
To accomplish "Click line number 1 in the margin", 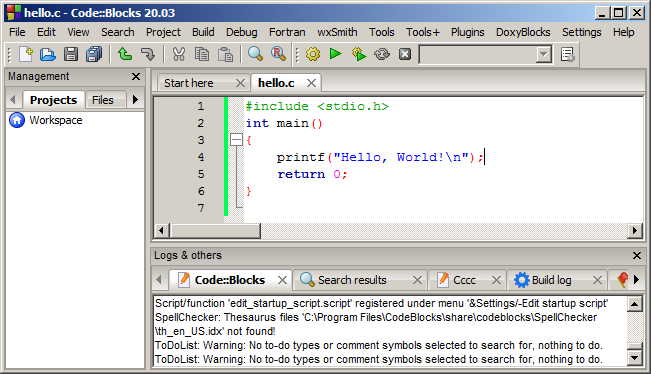I will point(201,106).
